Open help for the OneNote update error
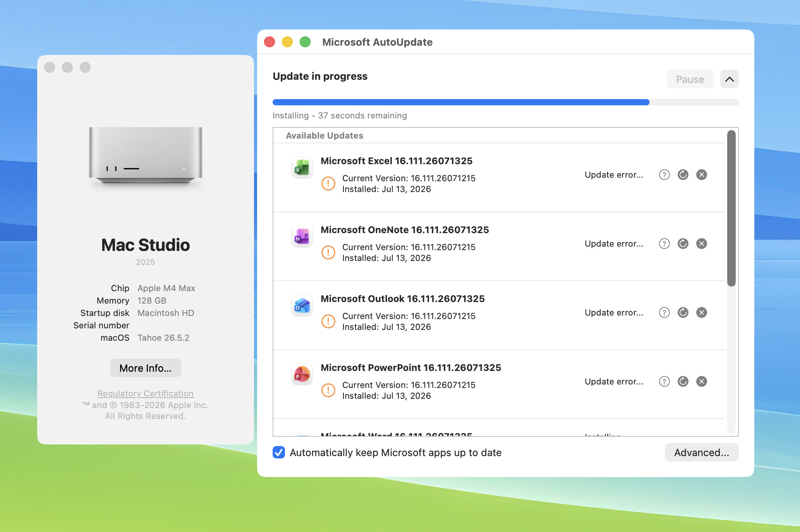 (x=664, y=244)
